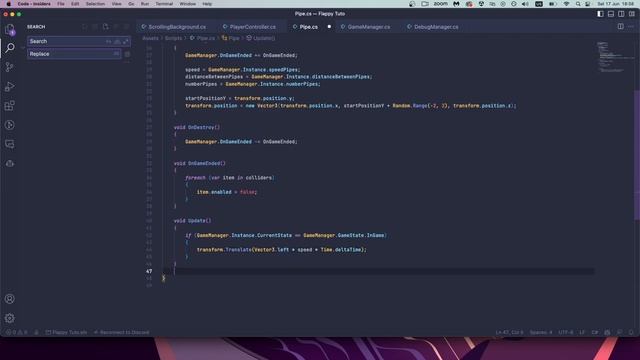The height and width of the screenshot is (360, 640).
Task: Click the activity bar icon directly below Extensions
Action: pos(10,125)
